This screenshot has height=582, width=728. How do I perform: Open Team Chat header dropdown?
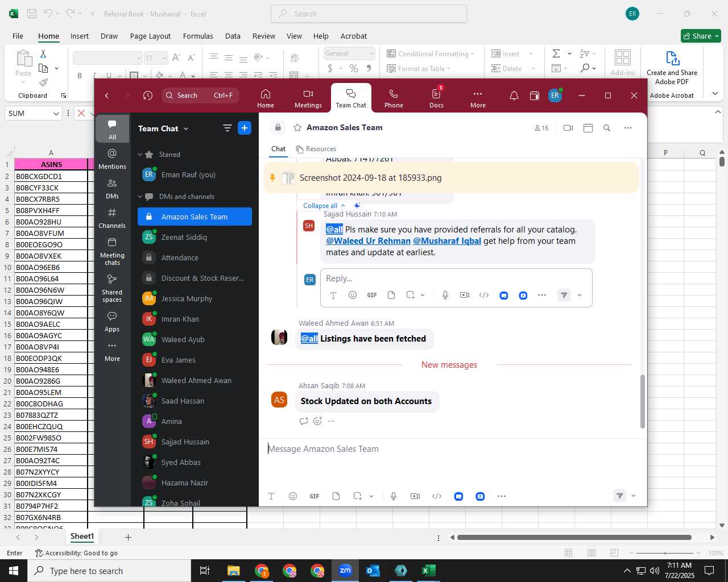pos(185,129)
